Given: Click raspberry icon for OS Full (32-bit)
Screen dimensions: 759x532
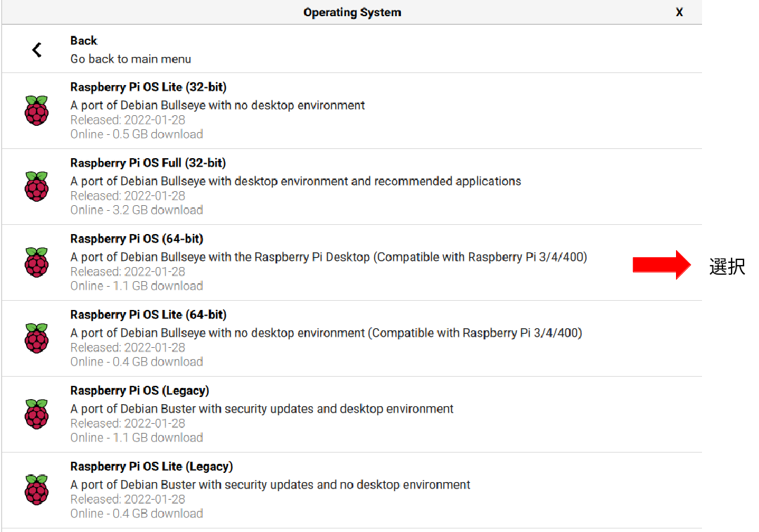Looking at the screenshot, I should 37,186.
